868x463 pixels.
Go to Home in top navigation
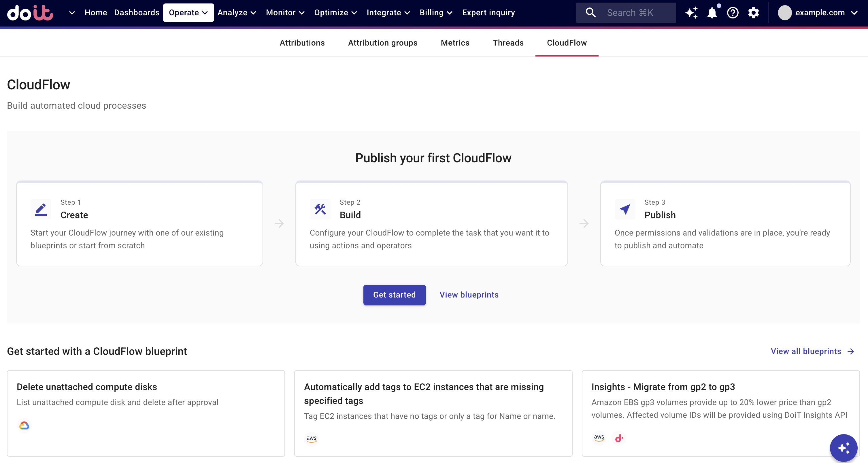pos(96,13)
